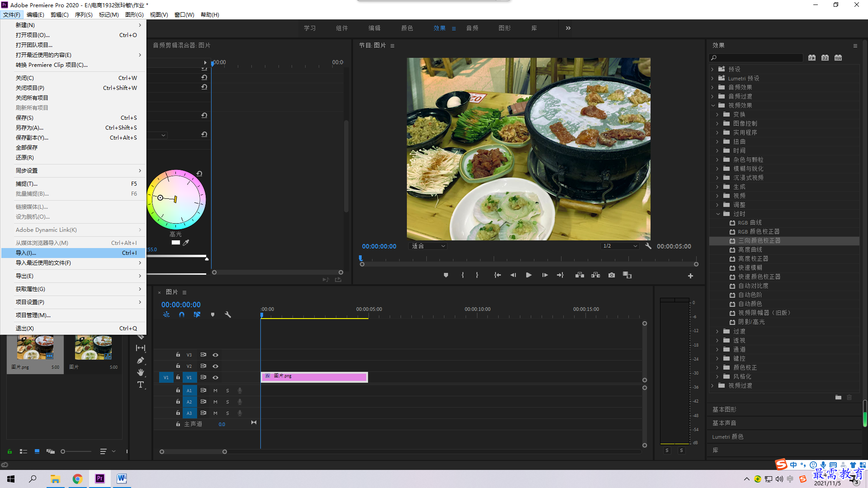Screen dimensions: 868x488
Task: Select the Type tool
Action: point(141,385)
